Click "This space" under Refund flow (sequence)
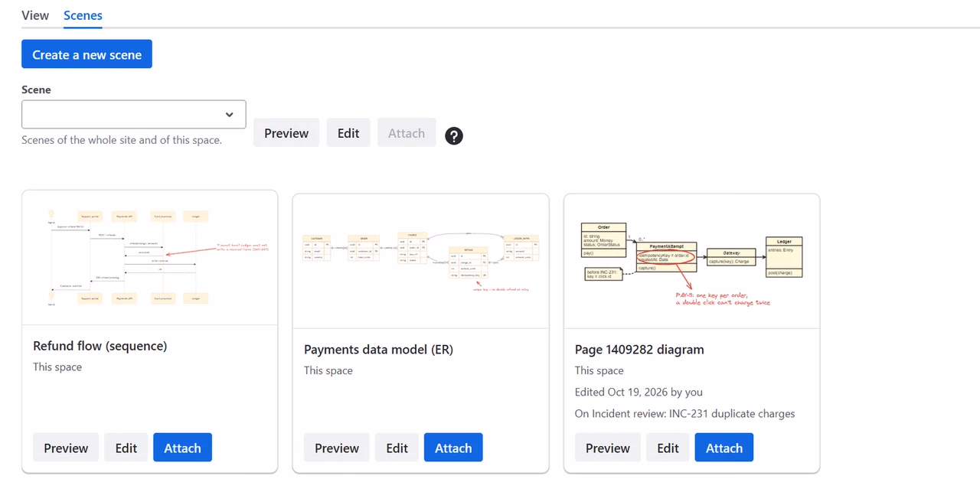This screenshot has height=479, width=980. click(x=57, y=367)
